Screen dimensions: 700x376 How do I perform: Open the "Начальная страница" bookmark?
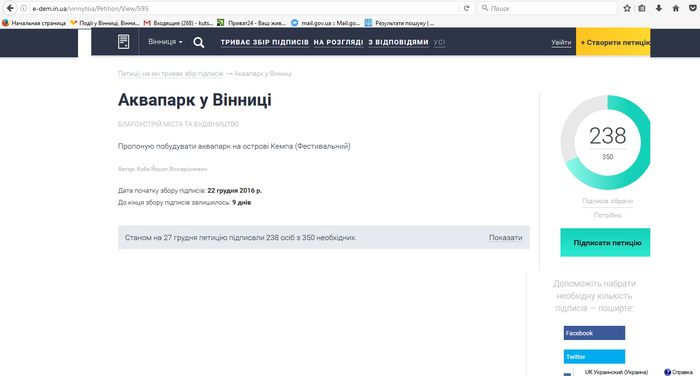(x=34, y=23)
